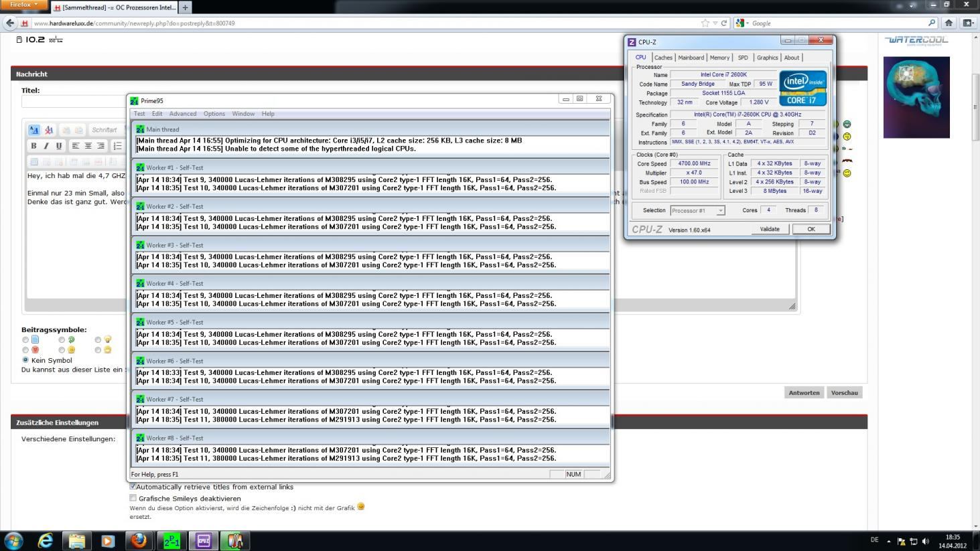
Task: Select the Kein Symbol radio button
Action: point(25,360)
